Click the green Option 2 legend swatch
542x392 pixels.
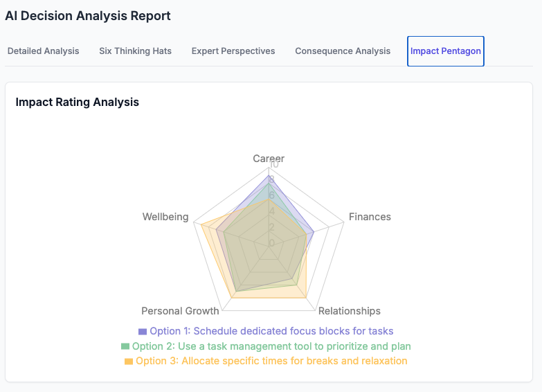pos(125,346)
